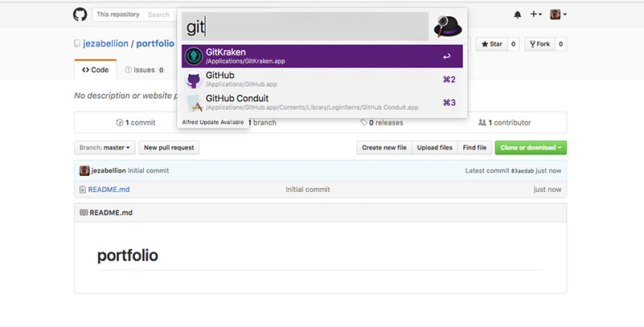
Task: Click Find file button
Action: (x=474, y=148)
